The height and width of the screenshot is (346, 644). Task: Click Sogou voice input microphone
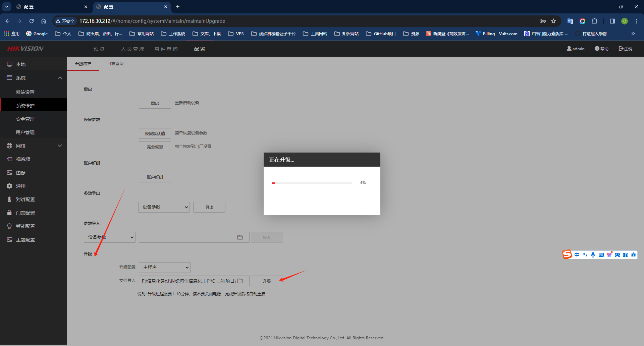coord(593,255)
